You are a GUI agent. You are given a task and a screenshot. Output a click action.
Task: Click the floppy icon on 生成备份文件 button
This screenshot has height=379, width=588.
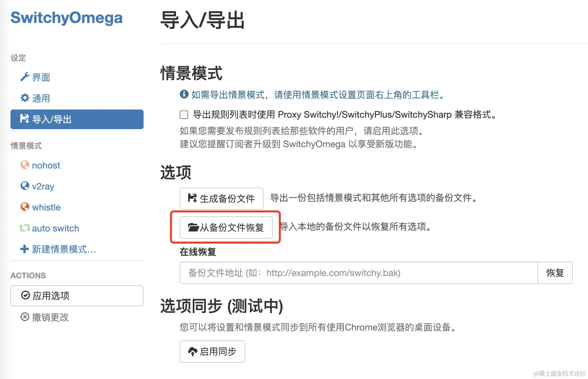(x=192, y=198)
